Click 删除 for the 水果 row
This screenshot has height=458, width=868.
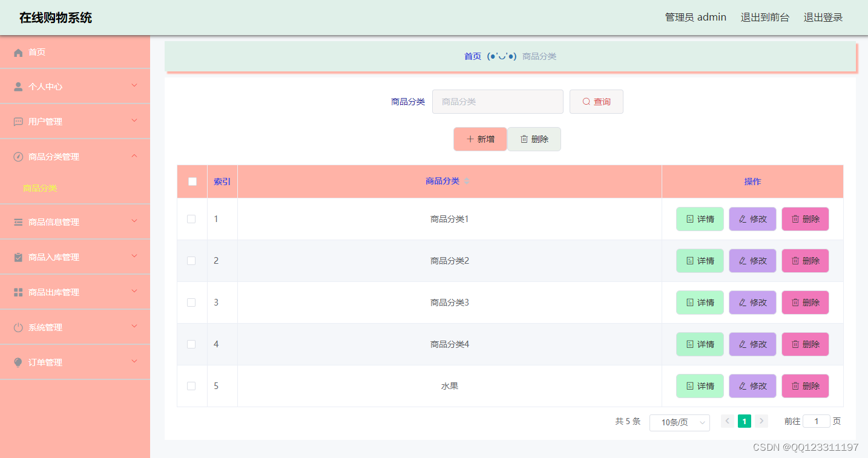805,386
